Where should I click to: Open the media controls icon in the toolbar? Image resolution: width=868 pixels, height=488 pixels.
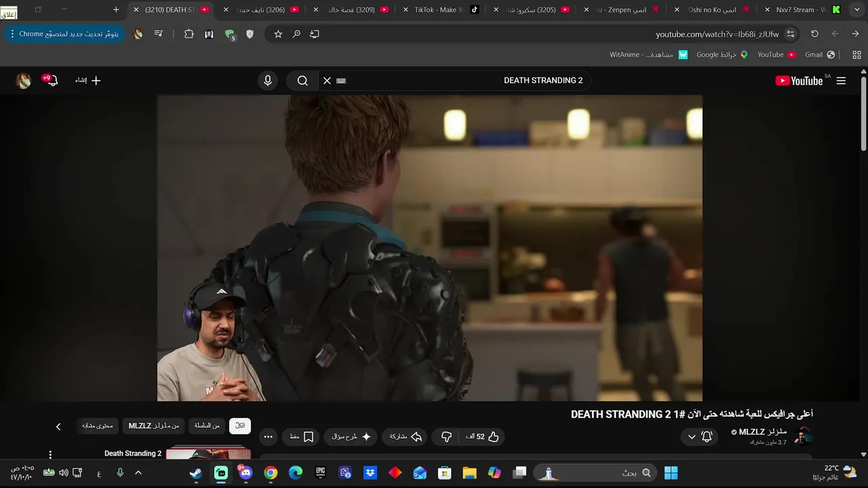click(159, 34)
